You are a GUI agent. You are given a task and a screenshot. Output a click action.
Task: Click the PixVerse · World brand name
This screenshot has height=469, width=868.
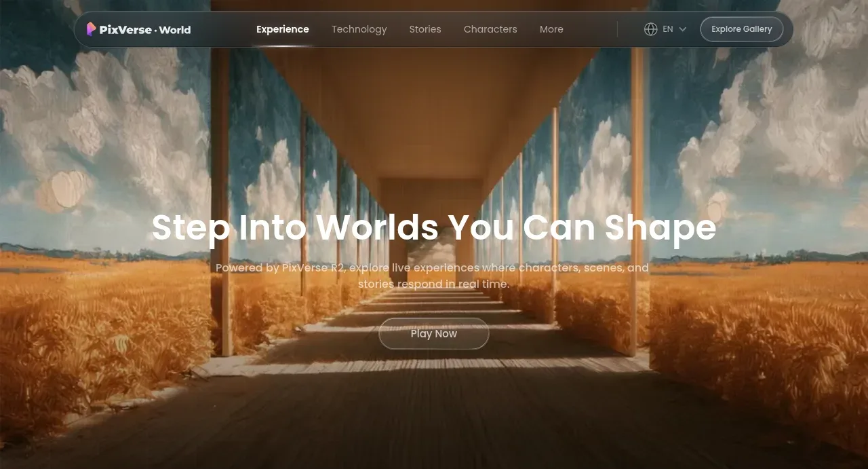coord(145,30)
